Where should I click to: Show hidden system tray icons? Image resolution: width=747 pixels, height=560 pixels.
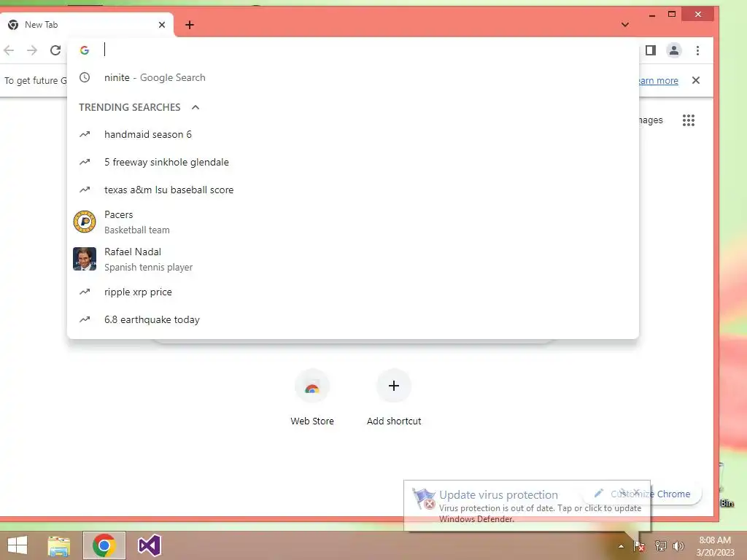pos(621,546)
